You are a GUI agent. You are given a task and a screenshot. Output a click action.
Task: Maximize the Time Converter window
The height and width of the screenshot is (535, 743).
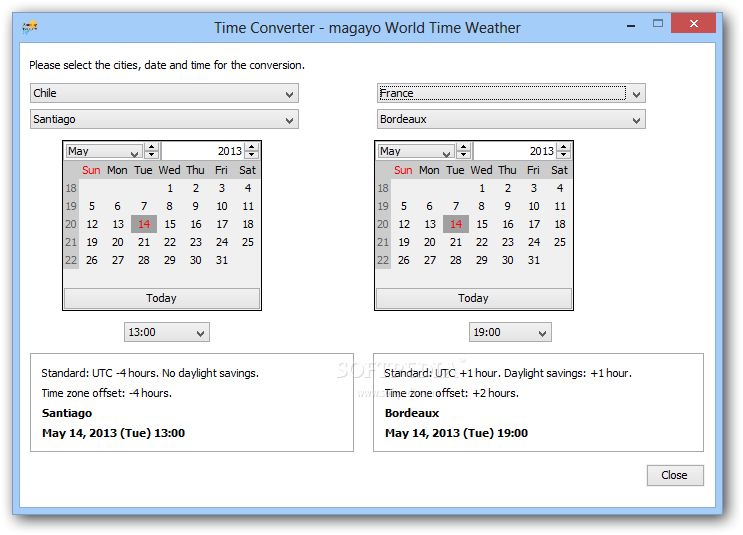click(658, 24)
